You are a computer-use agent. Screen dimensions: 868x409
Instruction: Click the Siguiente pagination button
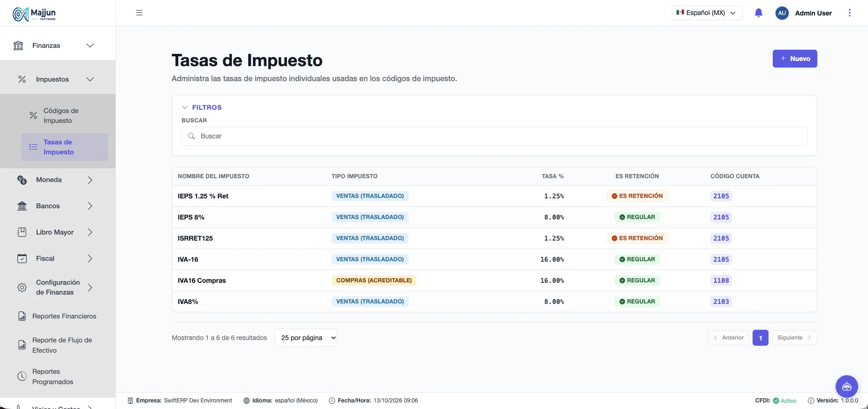(x=795, y=338)
